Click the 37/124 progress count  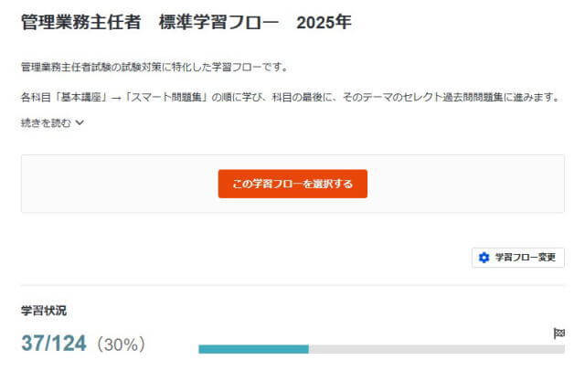pyautogui.click(x=53, y=344)
